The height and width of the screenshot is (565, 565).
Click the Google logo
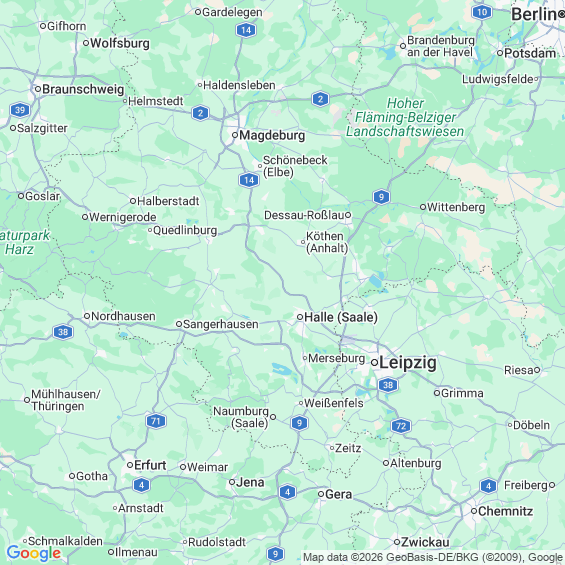point(34,553)
